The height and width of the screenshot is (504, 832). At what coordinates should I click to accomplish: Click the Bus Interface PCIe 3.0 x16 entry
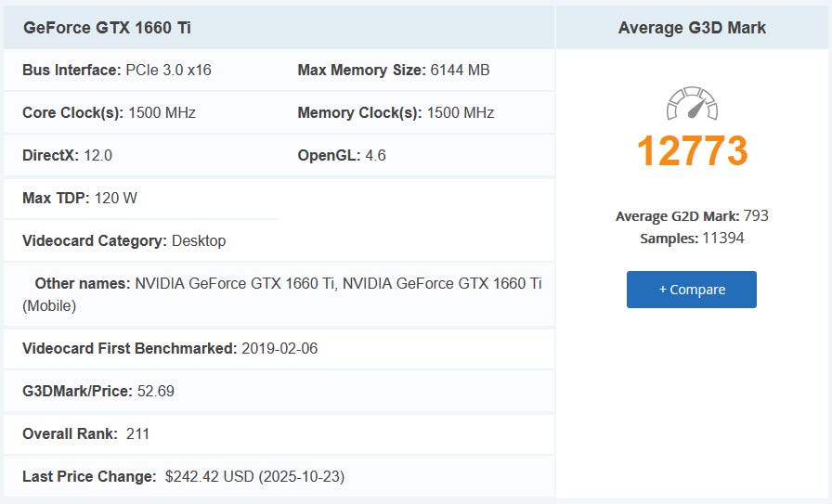(x=117, y=70)
